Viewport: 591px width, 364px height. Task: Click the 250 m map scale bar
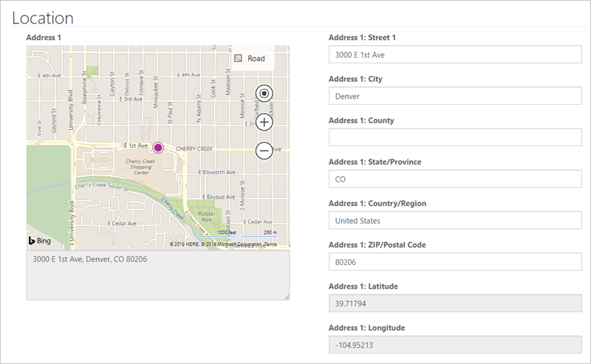click(259, 234)
